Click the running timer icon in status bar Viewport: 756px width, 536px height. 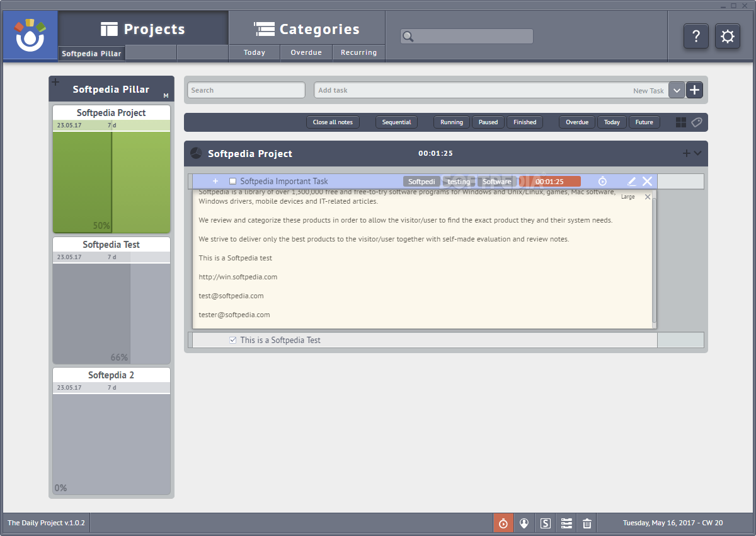point(503,523)
